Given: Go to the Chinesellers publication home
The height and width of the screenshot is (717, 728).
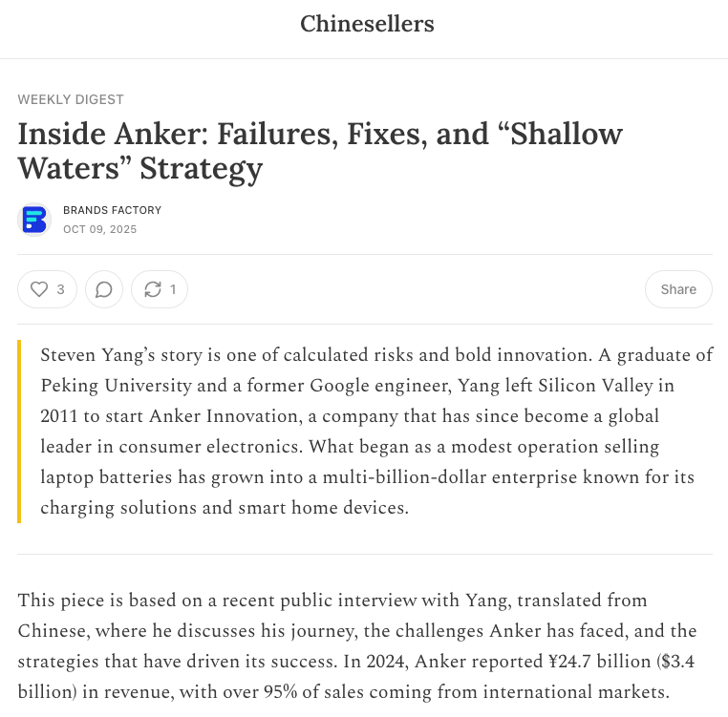Looking at the screenshot, I should 367,24.
